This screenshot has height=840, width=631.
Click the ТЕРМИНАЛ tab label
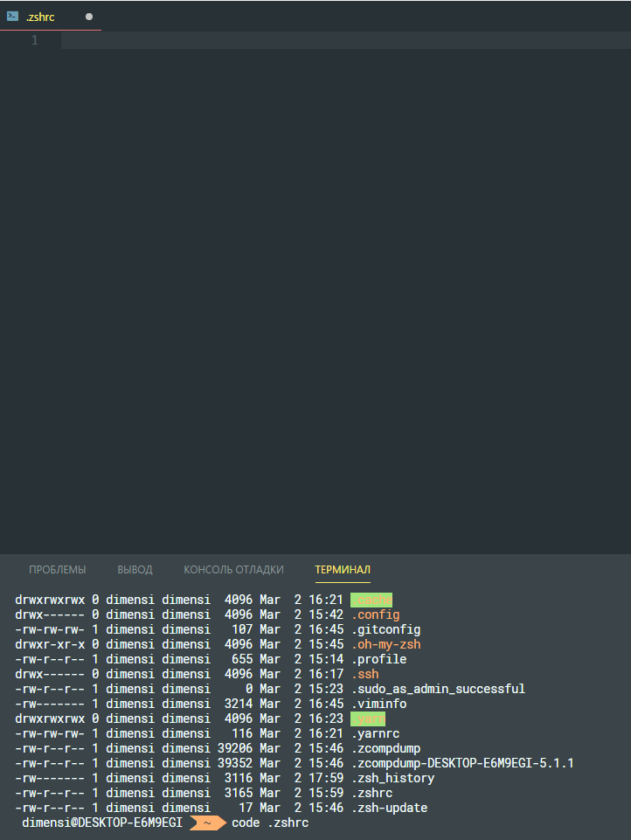343,569
